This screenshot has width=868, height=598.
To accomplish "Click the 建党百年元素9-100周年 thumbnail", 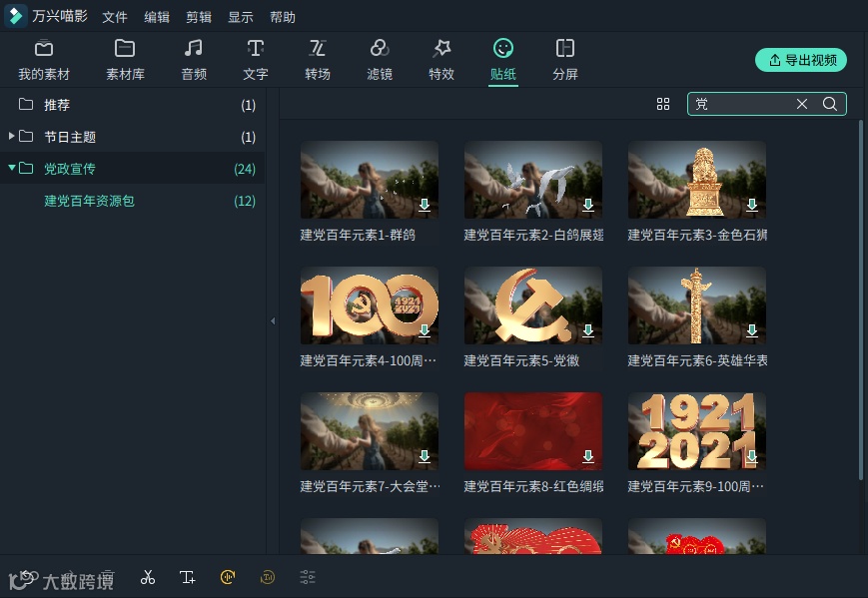I will [x=696, y=431].
